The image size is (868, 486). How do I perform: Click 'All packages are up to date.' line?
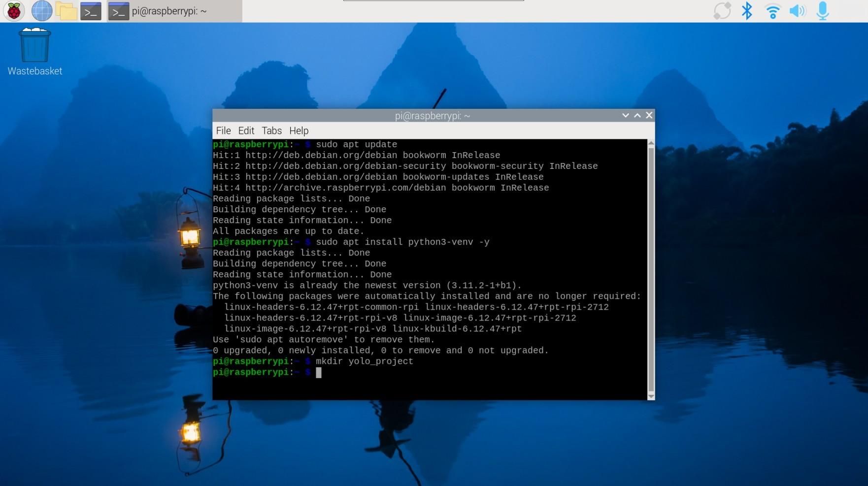(x=288, y=231)
